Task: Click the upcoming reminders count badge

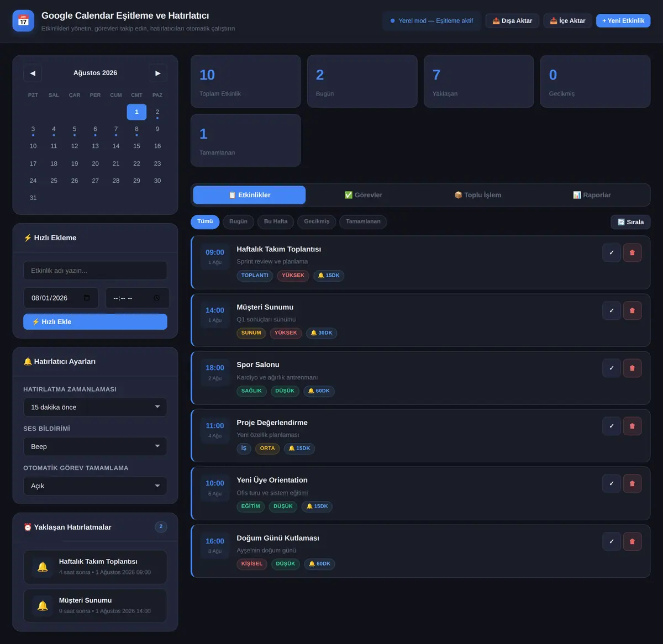Action: click(x=161, y=527)
